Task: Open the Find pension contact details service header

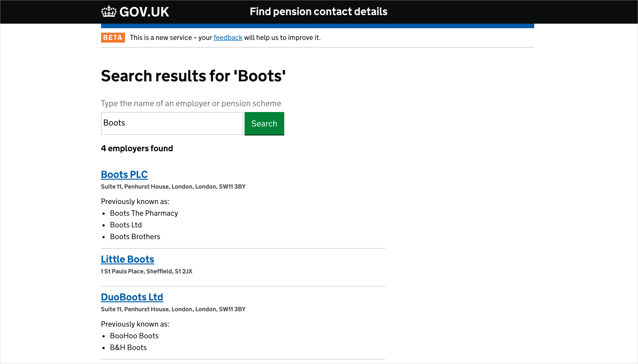Action: click(x=319, y=11)
